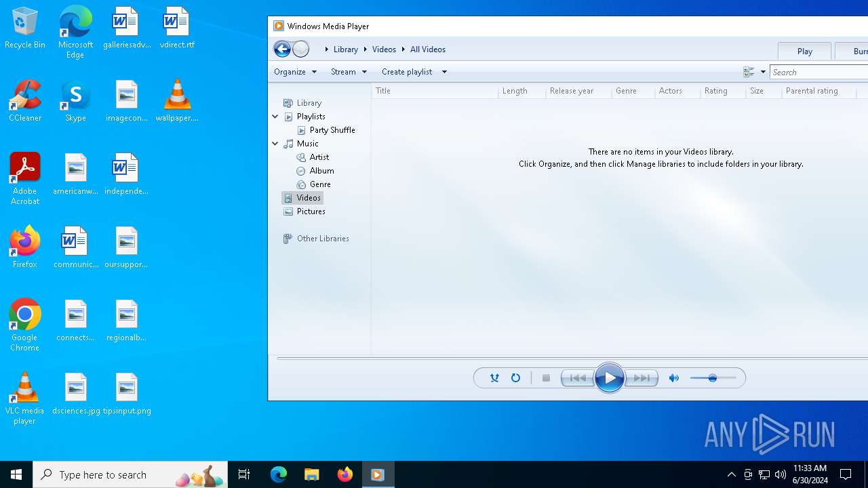Sort by the Length column header
This screenshot has width=868, height=488.
522,91
